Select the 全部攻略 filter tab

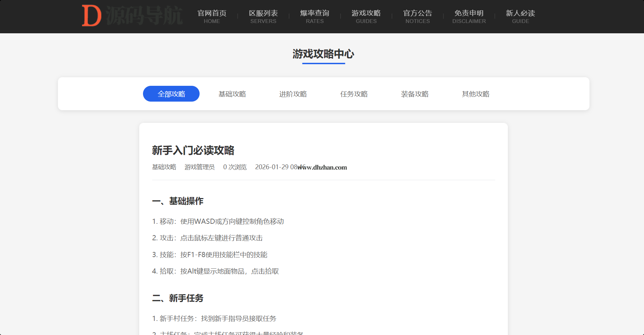click(171, 94)
